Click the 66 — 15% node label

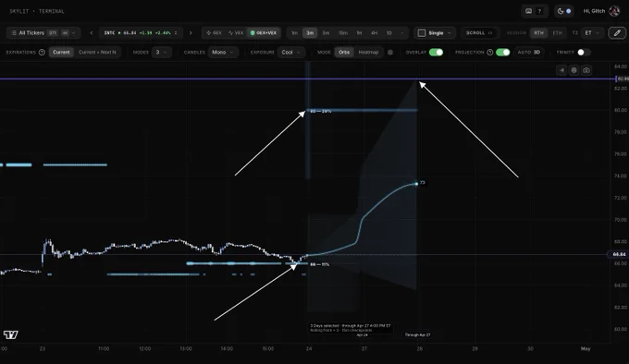[x=320, y=264]
